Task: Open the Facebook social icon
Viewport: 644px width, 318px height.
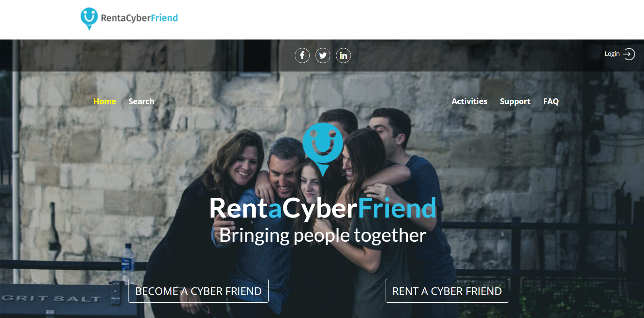Action: point(302,55)
